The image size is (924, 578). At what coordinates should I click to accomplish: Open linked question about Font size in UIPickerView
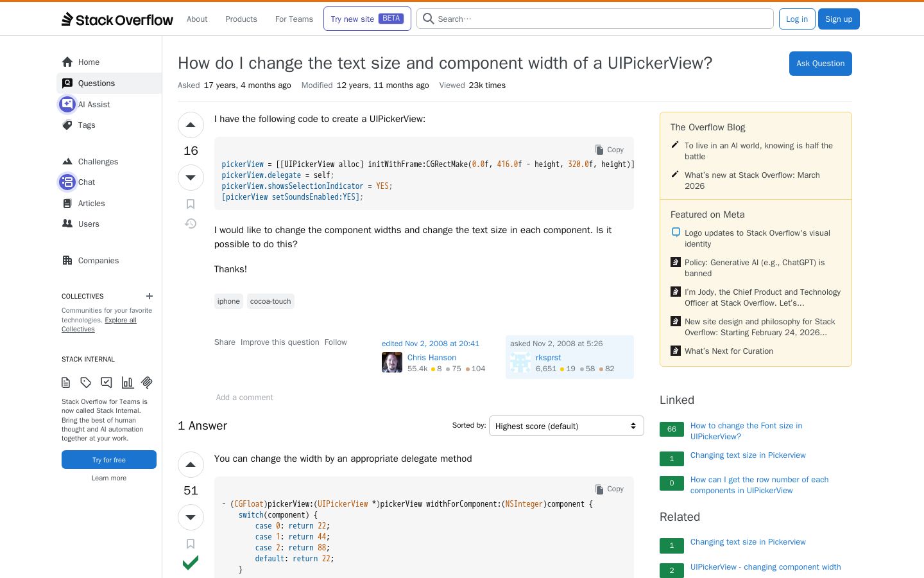point(746,431)
